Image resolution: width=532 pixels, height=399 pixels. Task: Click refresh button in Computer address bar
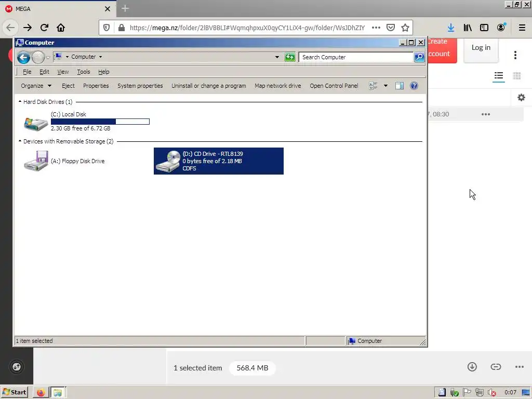coord(290,57)
